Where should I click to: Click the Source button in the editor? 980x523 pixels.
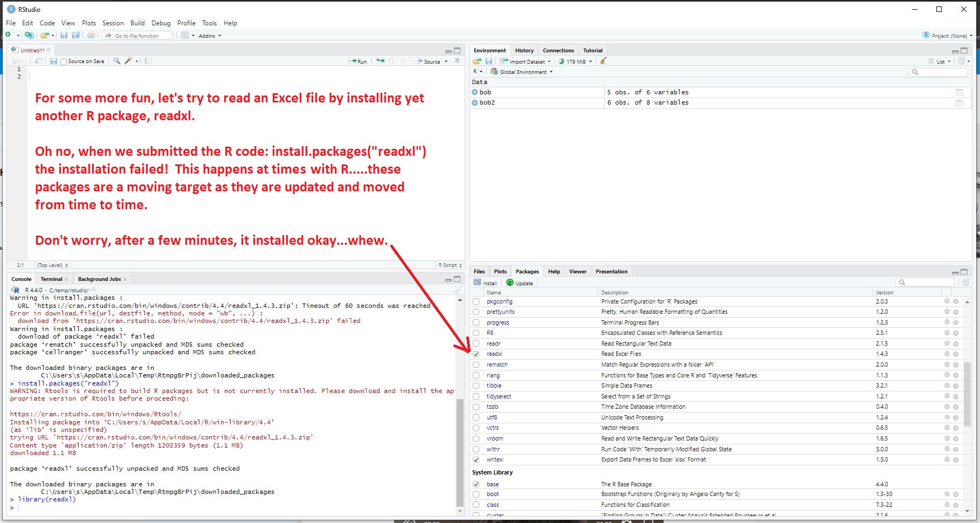pos(429,61)
